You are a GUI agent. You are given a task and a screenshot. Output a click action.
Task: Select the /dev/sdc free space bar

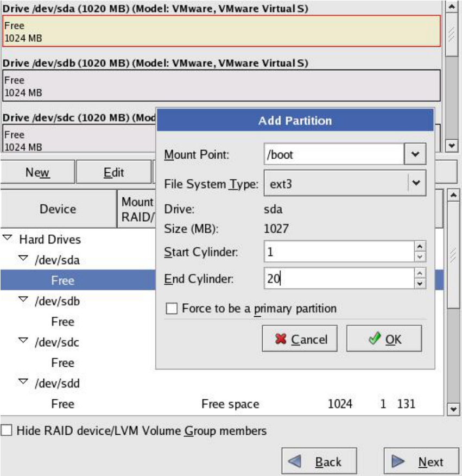coord(79,138)
